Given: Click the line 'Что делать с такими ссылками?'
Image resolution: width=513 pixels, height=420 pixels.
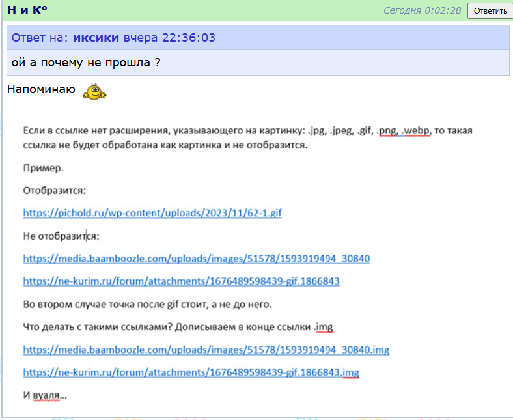Looking at the screenshot, I should pyautogui.click(x=178, y=327).
